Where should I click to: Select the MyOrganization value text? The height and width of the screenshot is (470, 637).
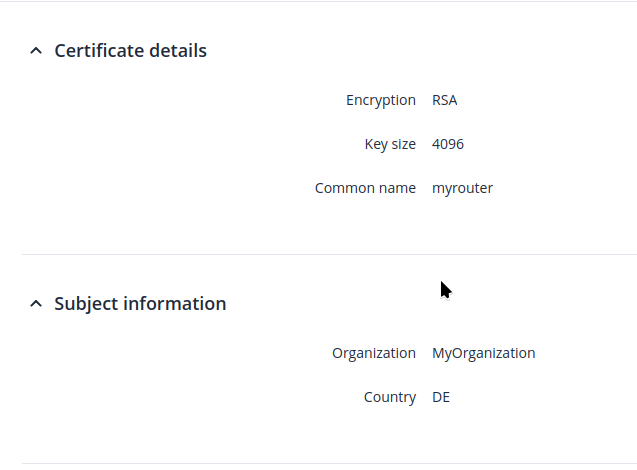coord(483,353)
